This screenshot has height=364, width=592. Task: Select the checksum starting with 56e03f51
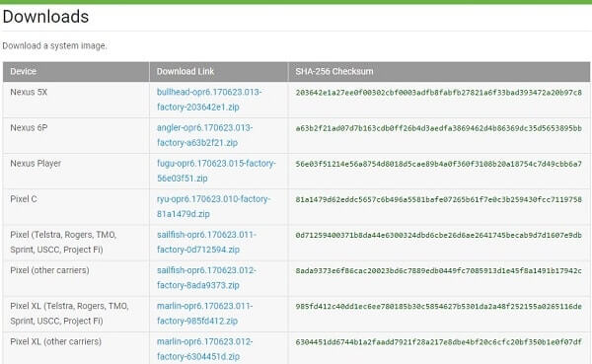439,164
